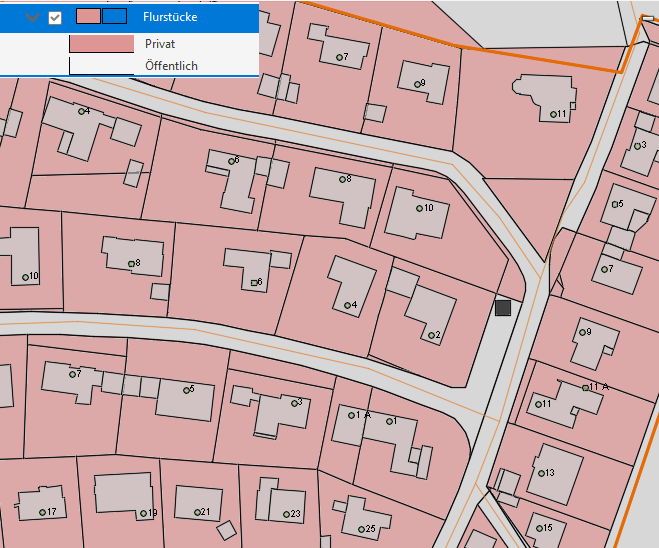The height and width of the screenshot is (548, 659).
Task: Click the address point labeled 21
Action: 196,513
